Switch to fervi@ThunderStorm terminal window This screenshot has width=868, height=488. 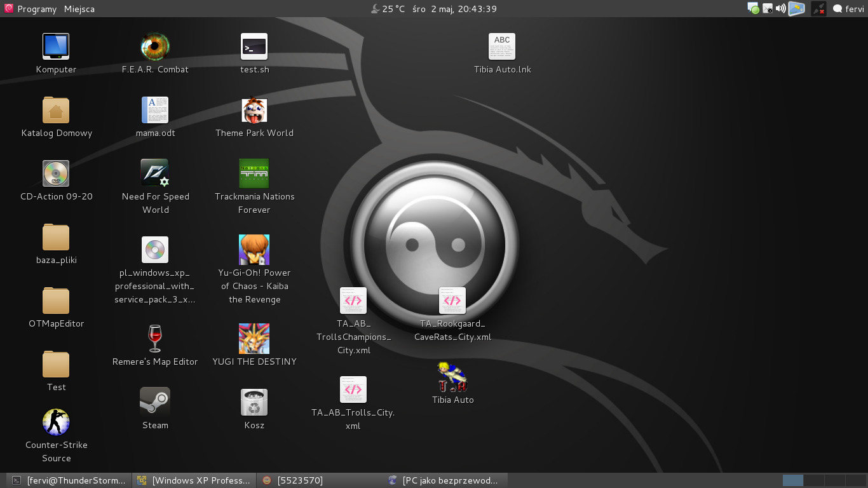click(69, 480)
